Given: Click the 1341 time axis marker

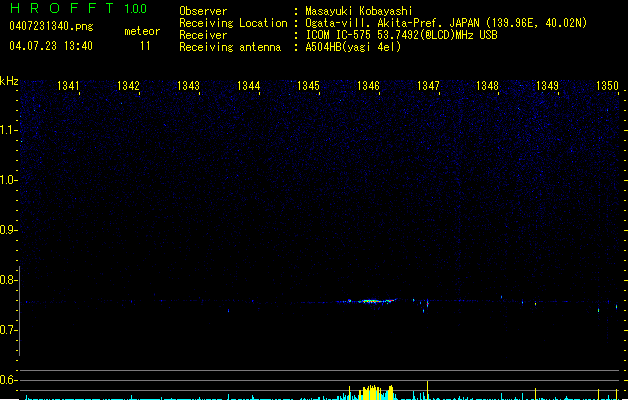Looking at the screenshot, I should (68, 86).
